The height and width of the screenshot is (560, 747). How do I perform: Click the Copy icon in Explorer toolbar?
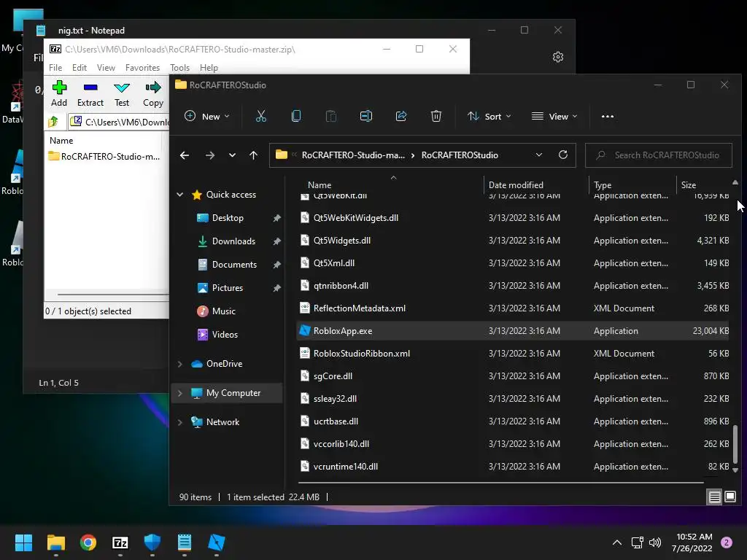pos(296,116)
